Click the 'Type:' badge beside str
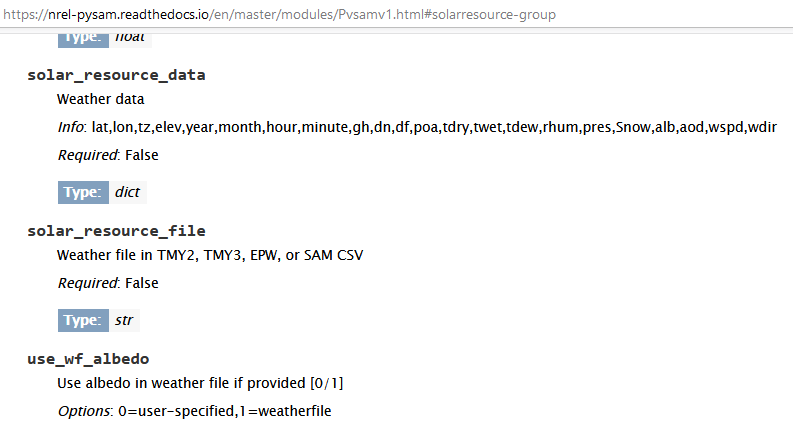 [x=83, y=320]
